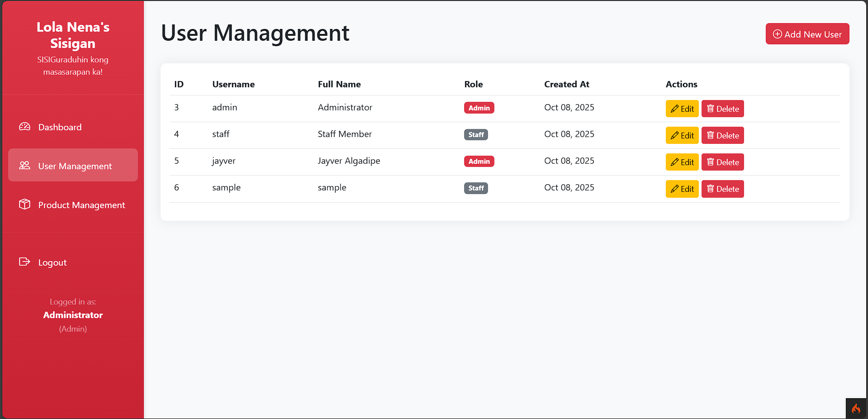Select the Lola Nena's Sisigan logo text
Image resolution: width=868 pixels, height=419 pixels.
click(x=73, y=35)
